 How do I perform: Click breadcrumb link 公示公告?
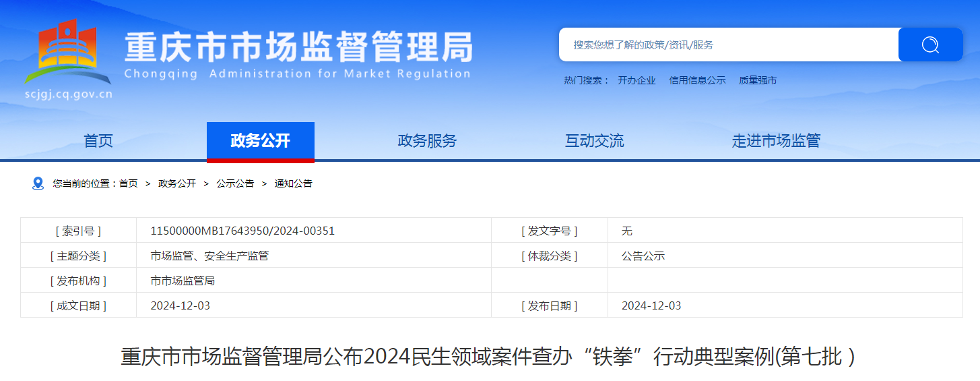[235, 183]
